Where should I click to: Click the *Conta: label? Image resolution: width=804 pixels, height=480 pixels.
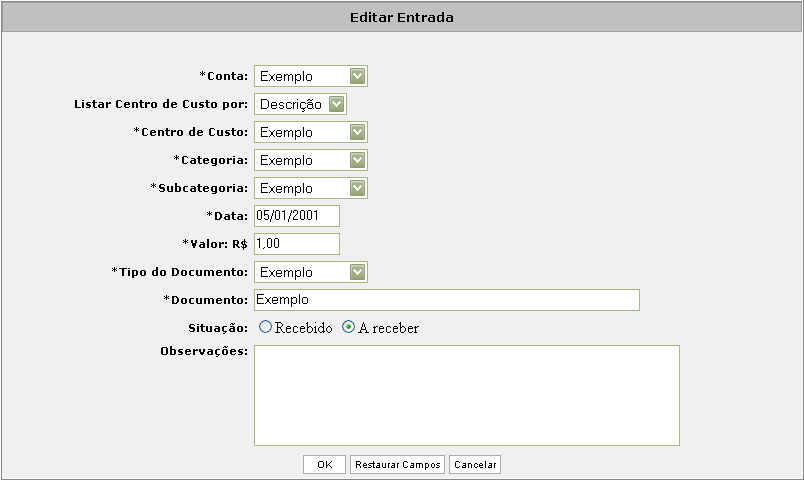(224, 76)
